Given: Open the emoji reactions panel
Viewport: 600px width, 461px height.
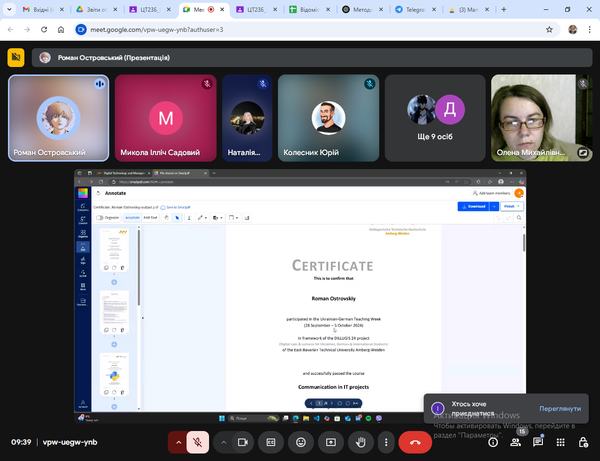Looking at the screenshot, I should [300, 441].
